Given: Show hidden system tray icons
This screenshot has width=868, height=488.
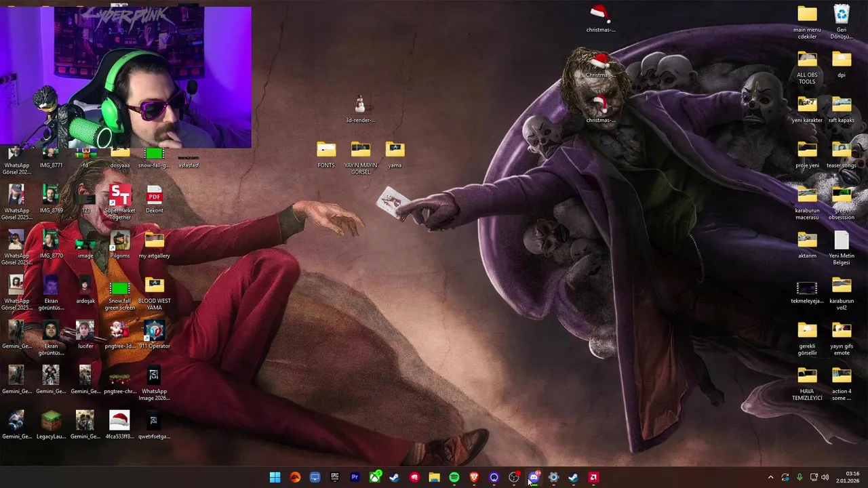Looking at the screenshot, I should tap(770, 477).
